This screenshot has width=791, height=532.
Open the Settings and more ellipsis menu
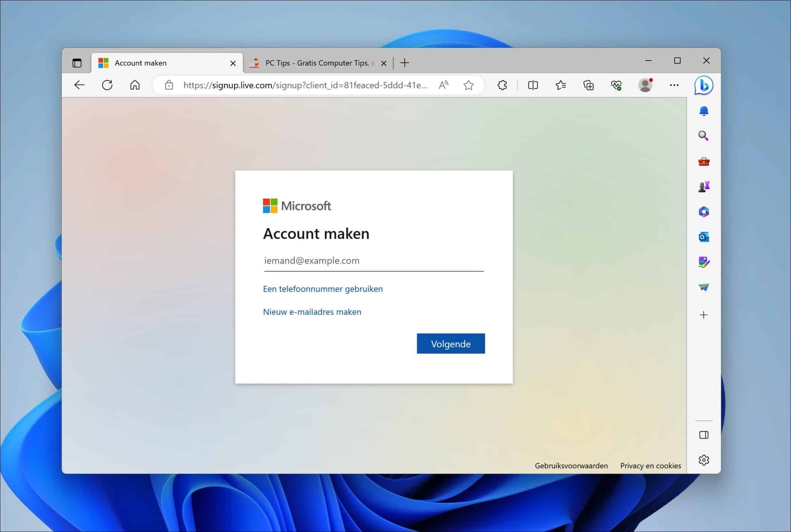click(x=674, y=85)
